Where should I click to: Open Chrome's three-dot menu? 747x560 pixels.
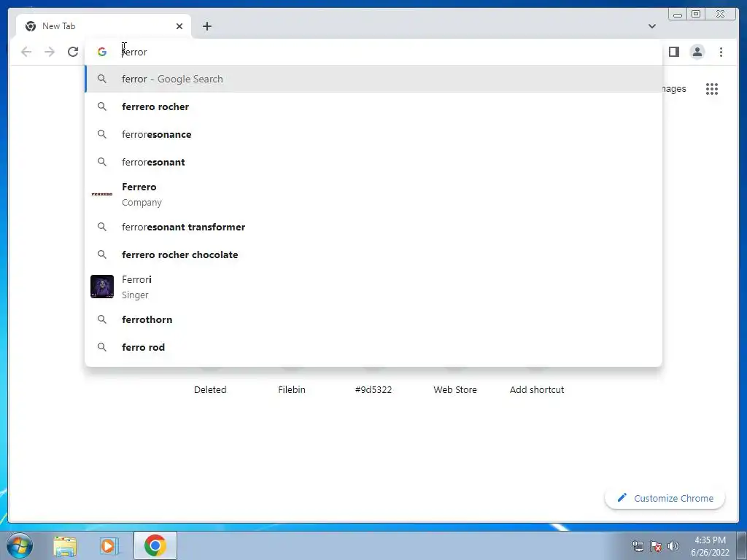[721, 52]
